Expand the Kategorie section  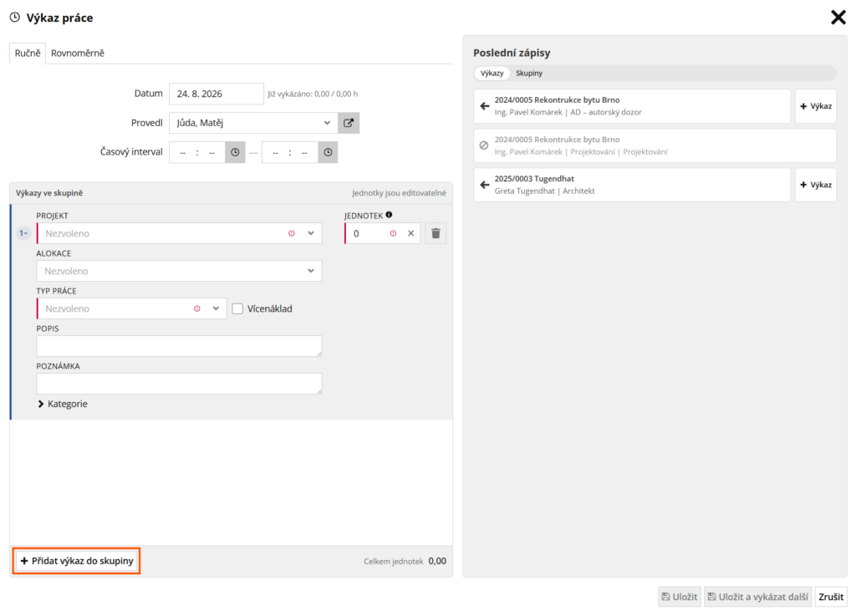point(63,404)
